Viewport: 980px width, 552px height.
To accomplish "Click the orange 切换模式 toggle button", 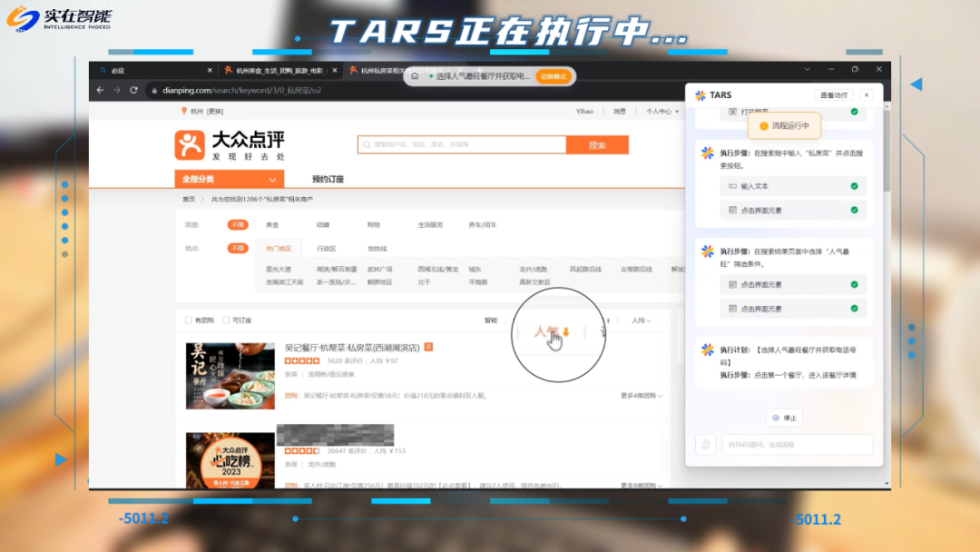I will pos(554,76).
